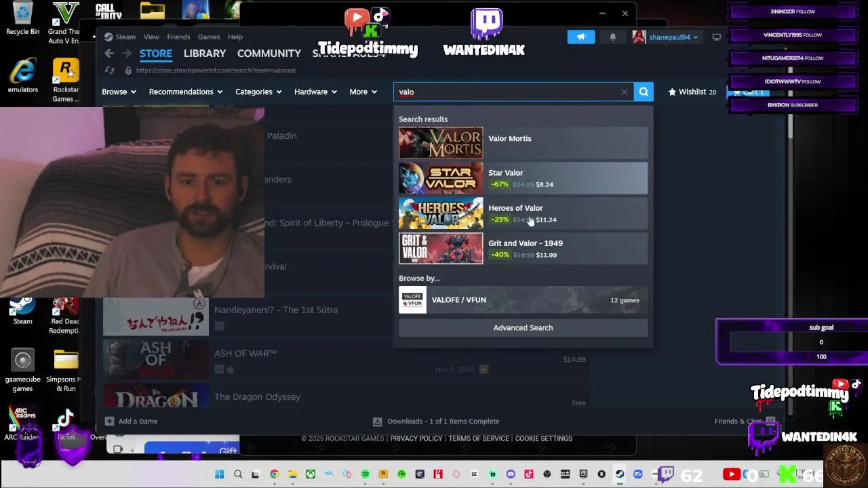Open the Steam announcements megaphone button

pos(581,37)
